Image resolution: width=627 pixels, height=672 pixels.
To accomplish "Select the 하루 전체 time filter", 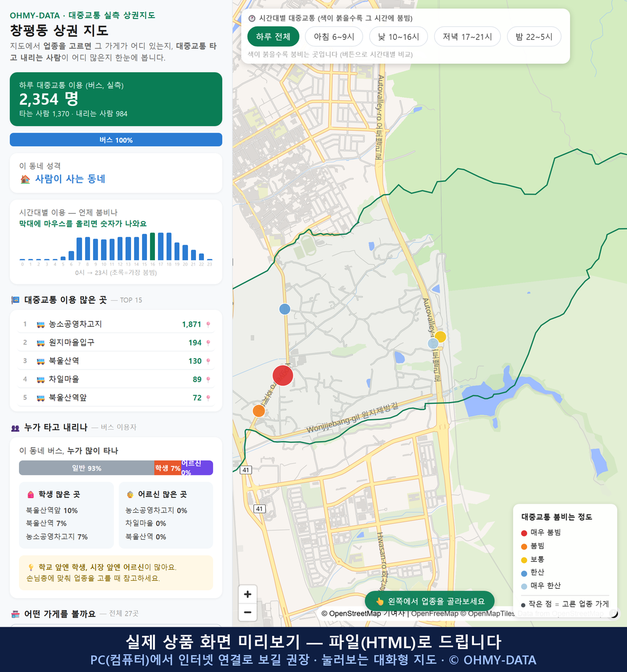I will 273,37.
